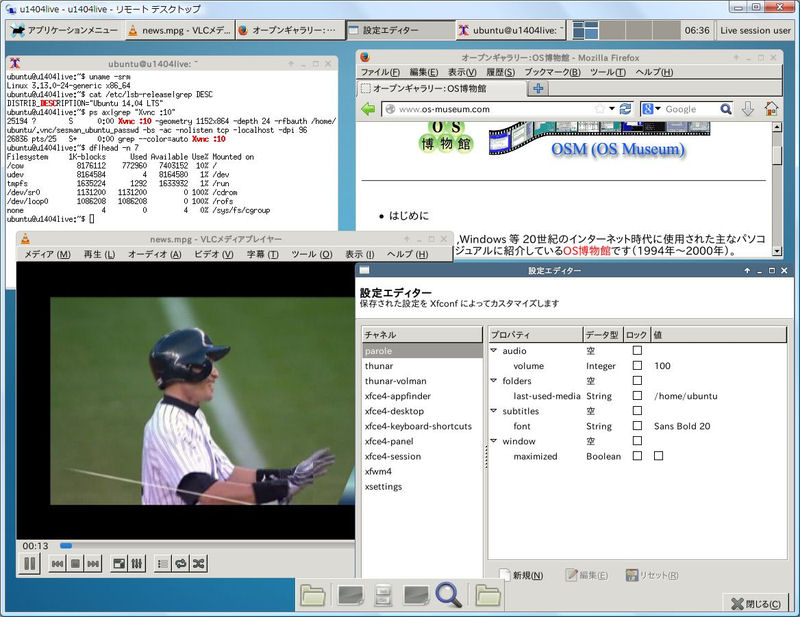Image resolution: width=800 pixels, height=617 pixels.
Task: Go back in Firefox
Action: (x=368, y=109)
